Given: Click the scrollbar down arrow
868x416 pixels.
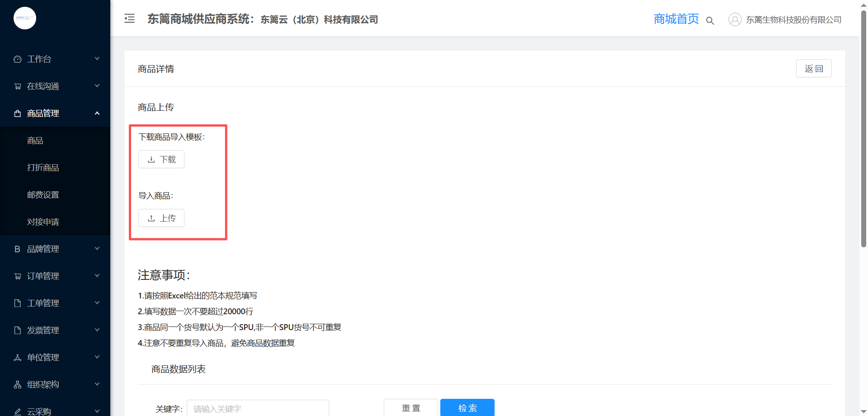Looking at the screenshot, I should (x=863, y=411).
